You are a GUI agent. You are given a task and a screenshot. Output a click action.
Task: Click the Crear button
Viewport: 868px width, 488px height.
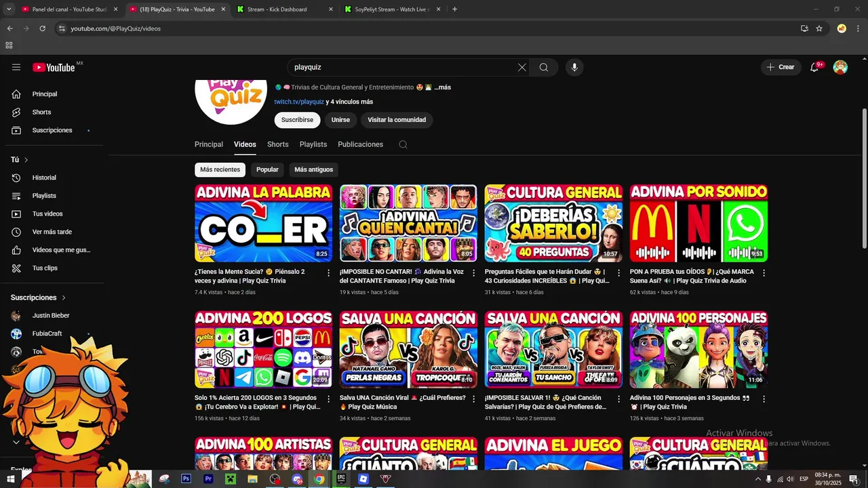(x=781, y=67)
